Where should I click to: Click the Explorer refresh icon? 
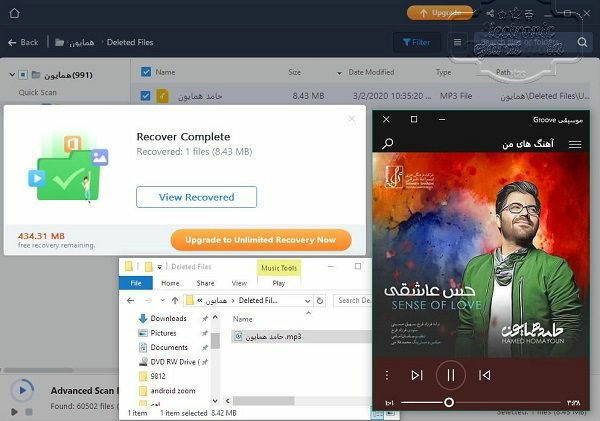pos(320,301)
